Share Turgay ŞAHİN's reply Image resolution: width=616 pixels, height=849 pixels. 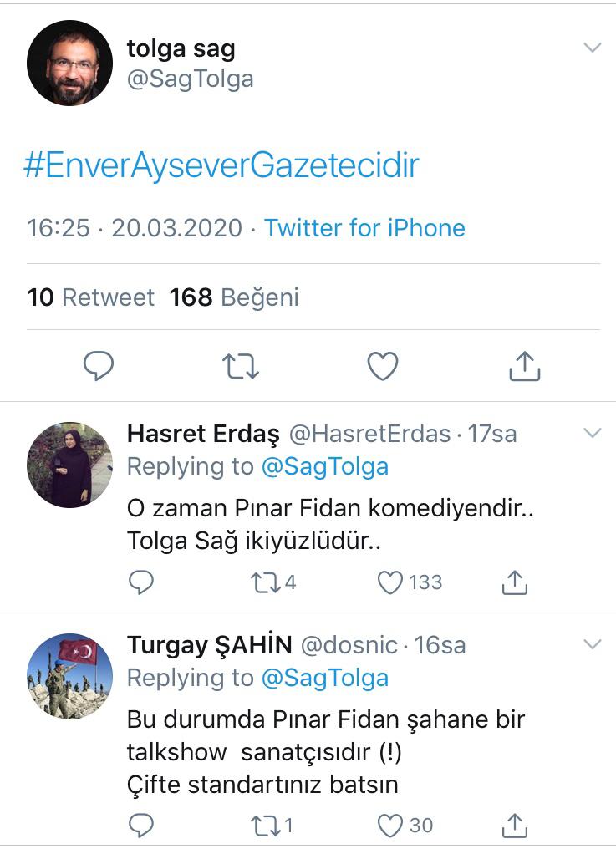tap(515, 826)
